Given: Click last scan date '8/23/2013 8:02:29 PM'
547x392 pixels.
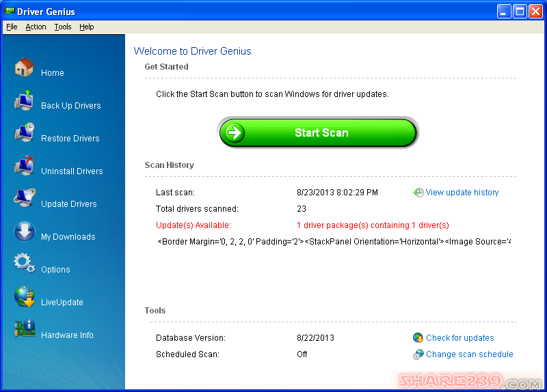Looking at the screenshot, I should click(337, 193).
